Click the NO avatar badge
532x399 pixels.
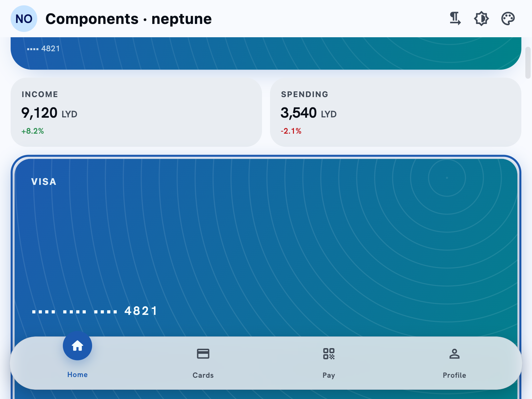point(24,19)
